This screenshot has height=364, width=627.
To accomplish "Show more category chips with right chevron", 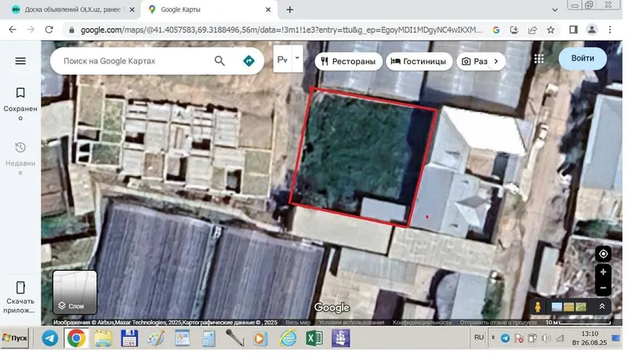I will pyautogui.click(x=496, y=61).
